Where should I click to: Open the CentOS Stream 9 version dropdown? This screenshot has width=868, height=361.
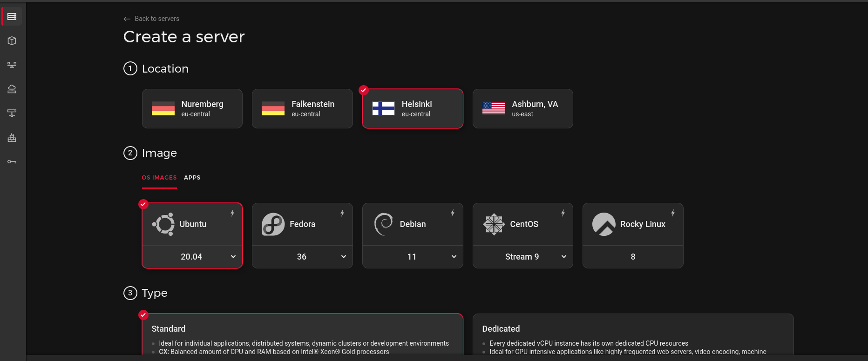[523, 257]
